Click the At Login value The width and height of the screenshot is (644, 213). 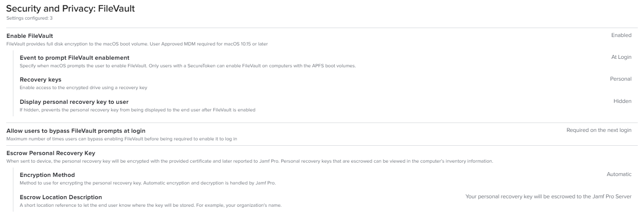click(x=621, y=57)
